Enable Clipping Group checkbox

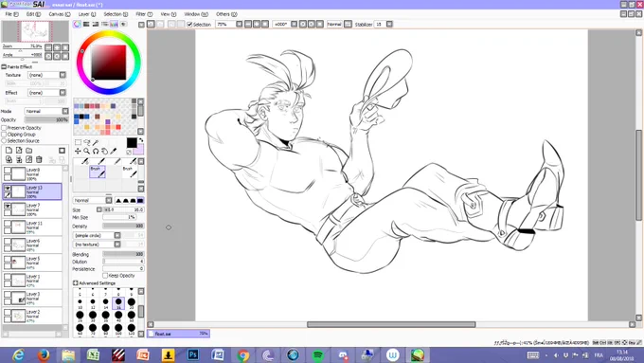pos(4,135)
